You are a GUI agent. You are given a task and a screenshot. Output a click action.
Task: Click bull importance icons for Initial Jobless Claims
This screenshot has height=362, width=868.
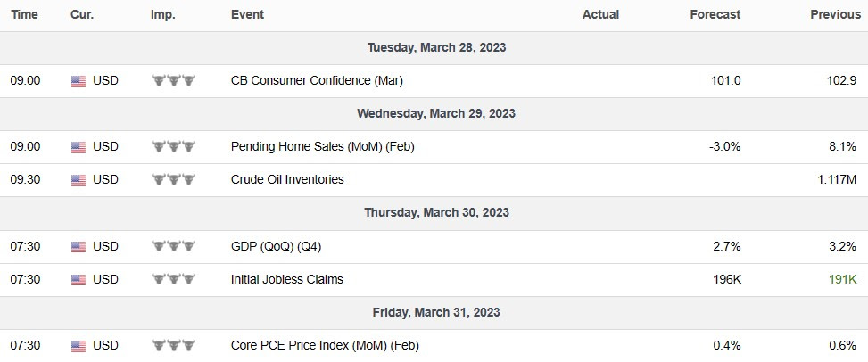click(172, 279)
